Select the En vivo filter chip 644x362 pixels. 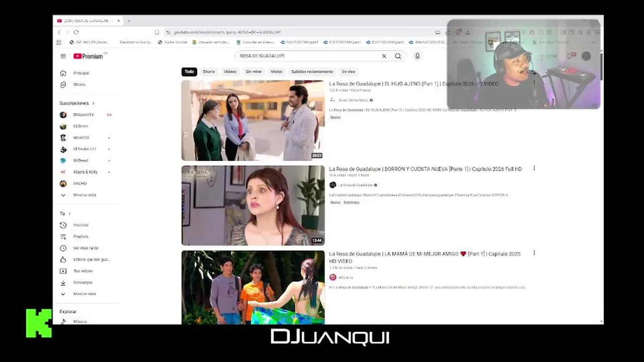pos(348,71)
